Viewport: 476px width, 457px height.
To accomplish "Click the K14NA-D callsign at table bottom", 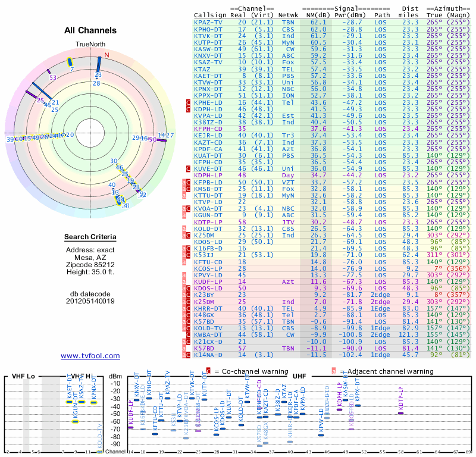I will [208, 355].
